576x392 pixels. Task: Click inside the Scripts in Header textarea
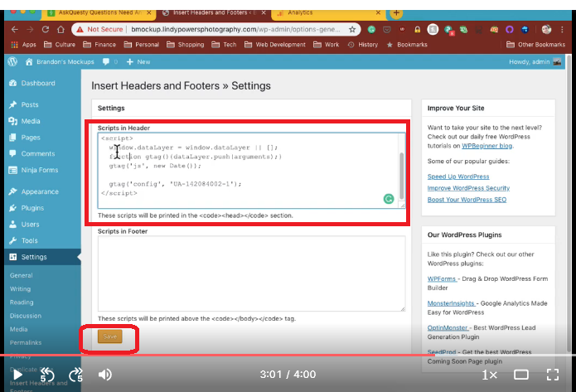tap(251, 171)
